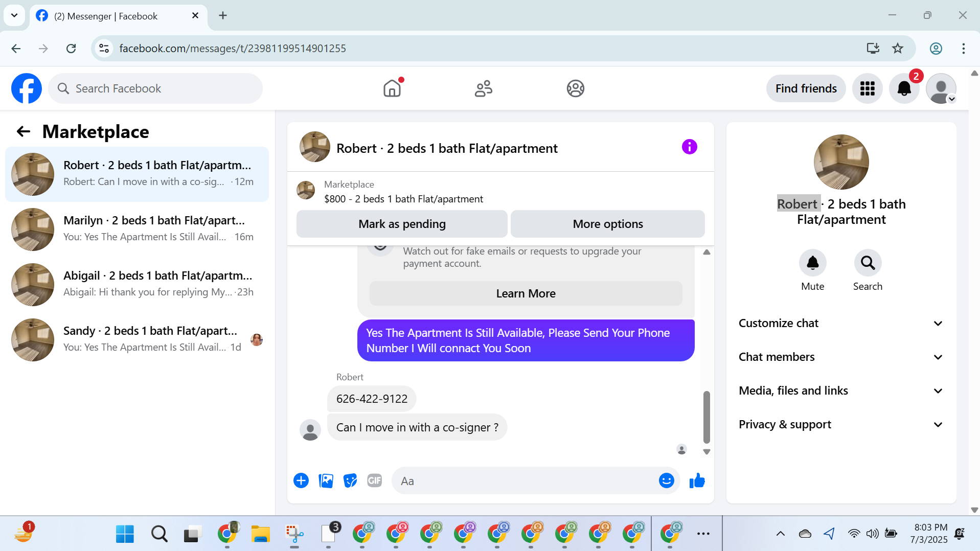Open Windows taskbar search
Screen dimensions: 980x551
point(159,534)
